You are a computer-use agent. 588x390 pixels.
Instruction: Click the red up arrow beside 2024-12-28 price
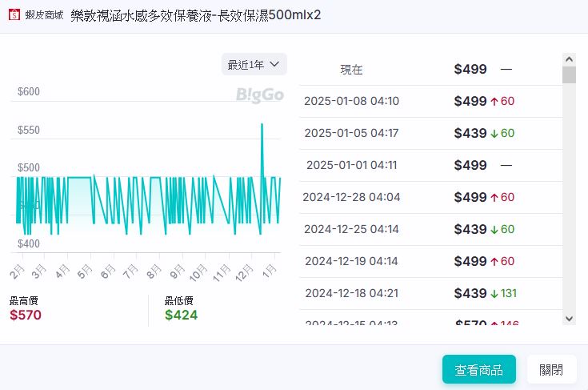pos(494,197)
